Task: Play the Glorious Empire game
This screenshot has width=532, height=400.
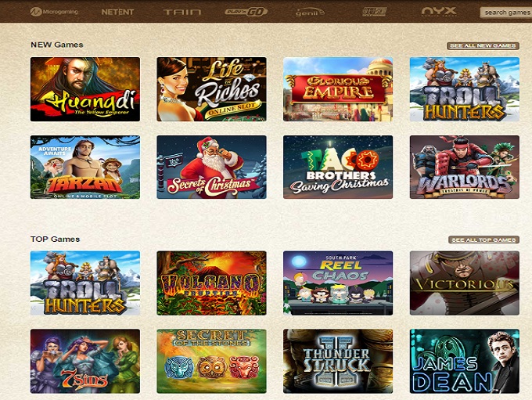Action: click(338, 89)
